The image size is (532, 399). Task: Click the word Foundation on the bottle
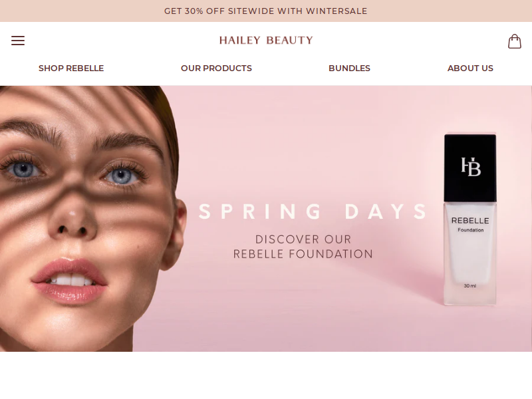coord(470,230)
